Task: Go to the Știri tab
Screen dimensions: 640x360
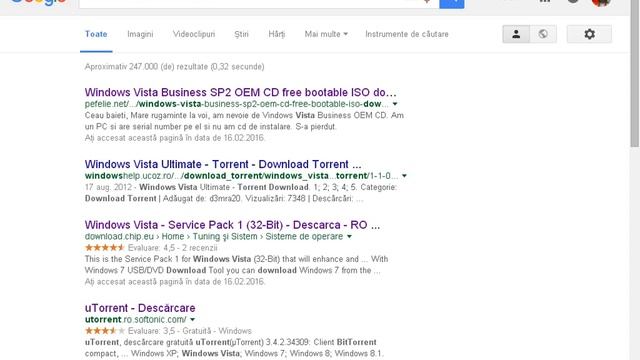Action: (241, 34)
